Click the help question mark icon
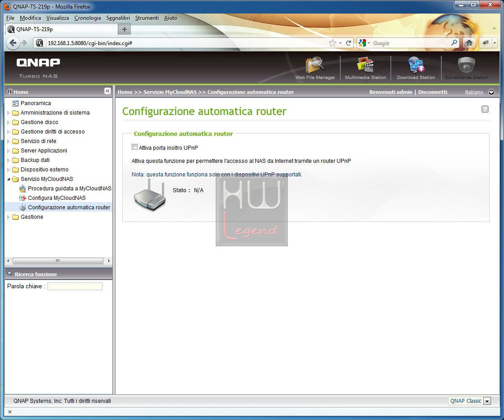504x420 pixels. coord(485,109)
